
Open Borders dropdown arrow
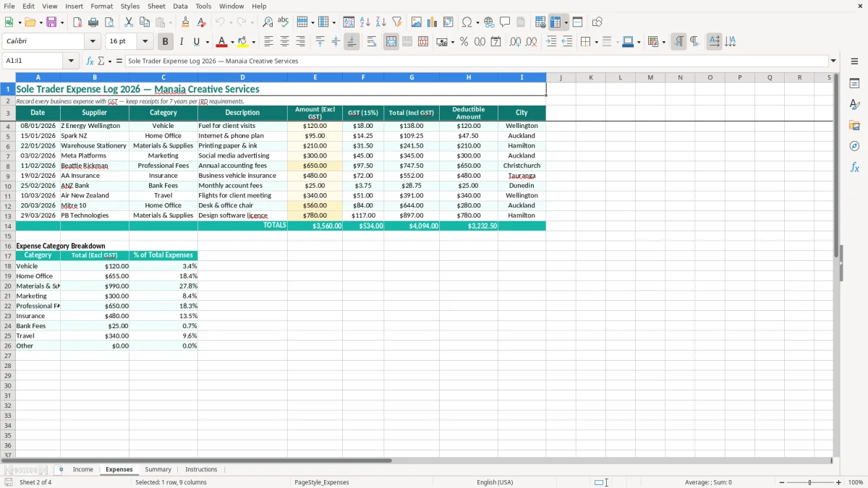pos(598,42)
